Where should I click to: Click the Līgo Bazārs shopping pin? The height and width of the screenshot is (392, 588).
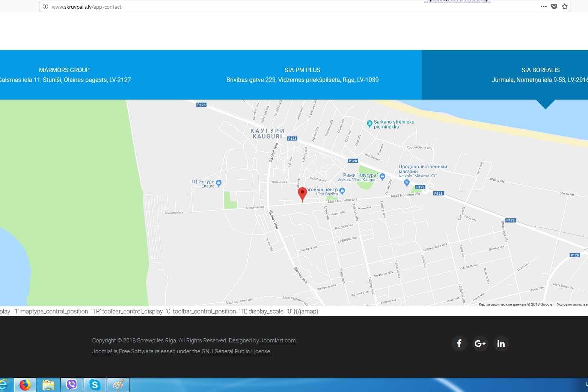click(x=342, y=191)
